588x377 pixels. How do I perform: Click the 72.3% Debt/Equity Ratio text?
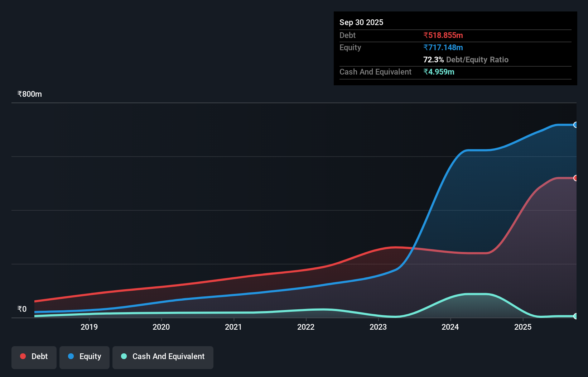click(x=466, y=59)
